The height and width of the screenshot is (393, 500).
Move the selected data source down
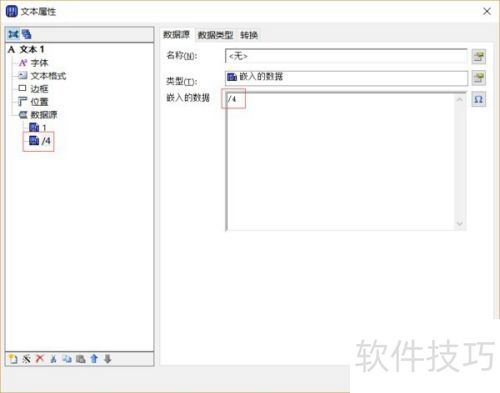point(107,359)
